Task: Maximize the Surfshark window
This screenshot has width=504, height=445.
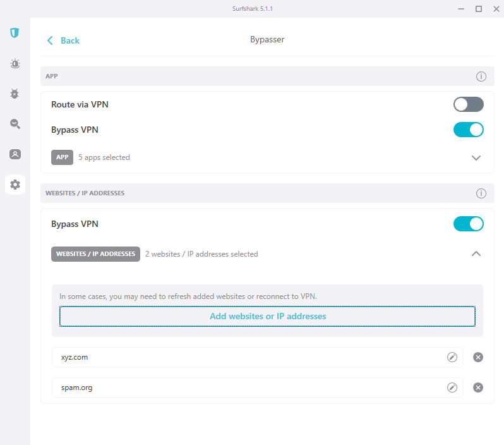Action: click(x=479, y=9)
